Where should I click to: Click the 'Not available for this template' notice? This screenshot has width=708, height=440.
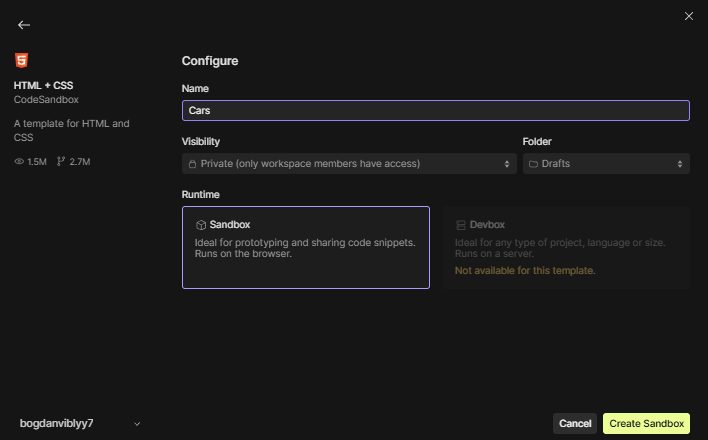click(525, 270)
